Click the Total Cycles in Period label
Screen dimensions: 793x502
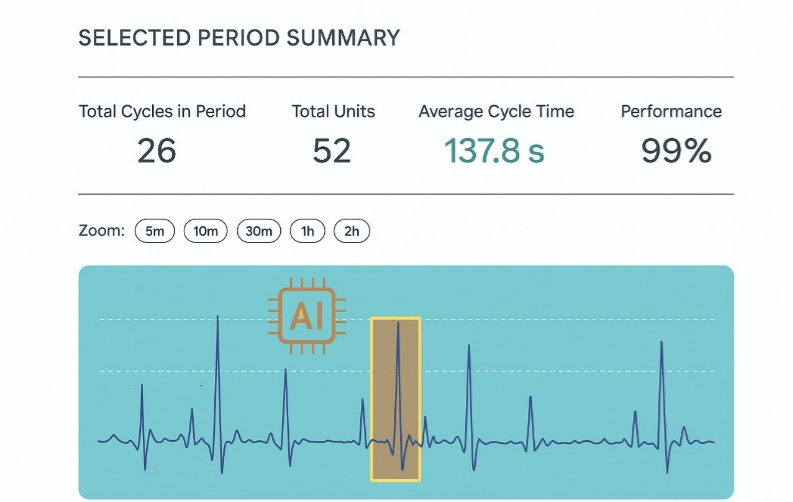(162, 111)
